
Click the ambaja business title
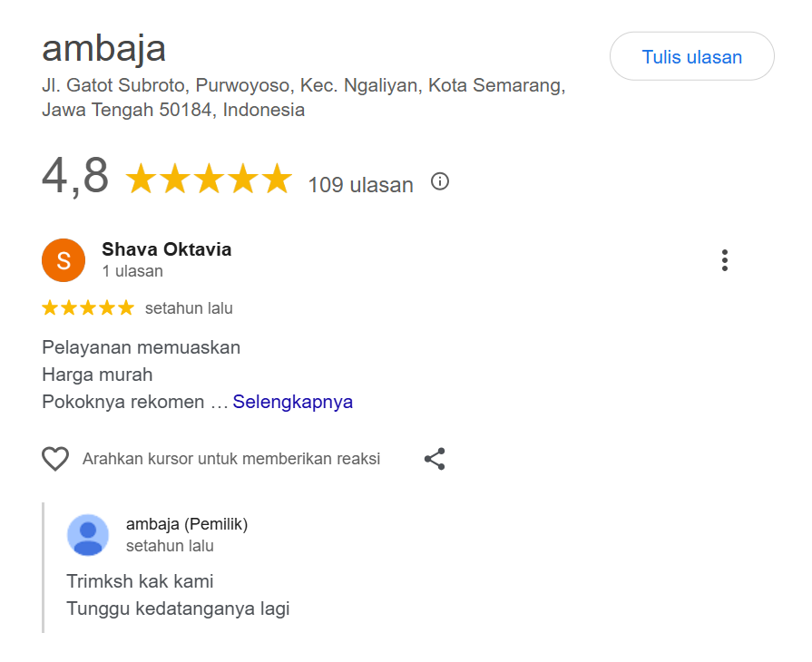tap(104, 48)
